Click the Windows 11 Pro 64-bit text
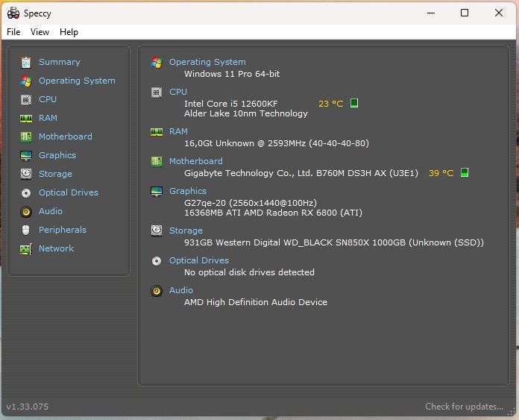519x420 pixels. coord(232,74)
